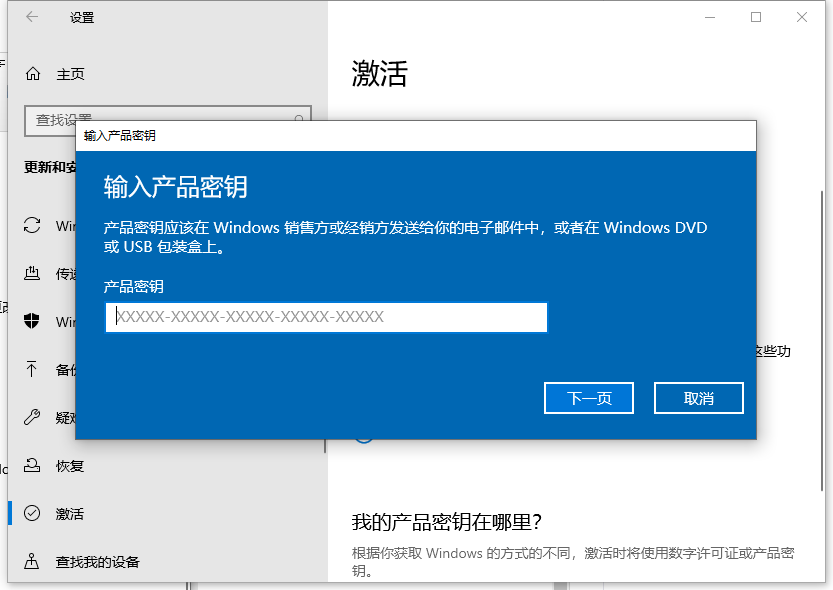
Task: Open 查找我的设备 from the sidebar icon
Action: [x=31, y=561]
